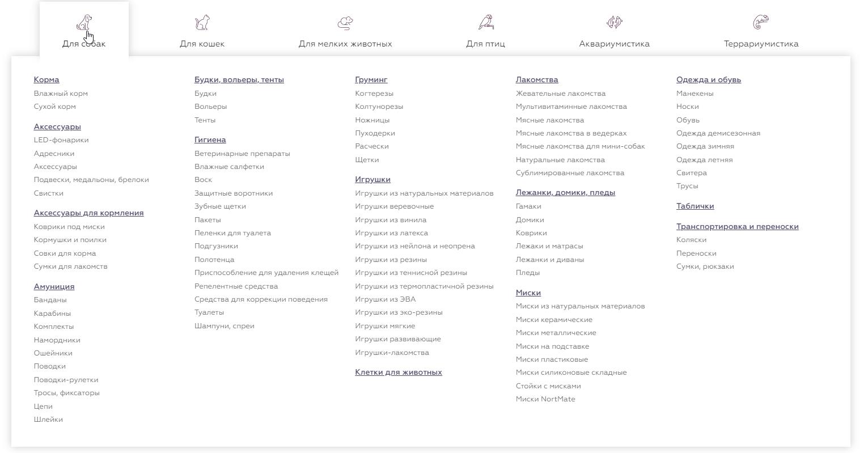Screen dimensions: 868x453
Task: Click the dog icon above Для собак
Action: 84,23
